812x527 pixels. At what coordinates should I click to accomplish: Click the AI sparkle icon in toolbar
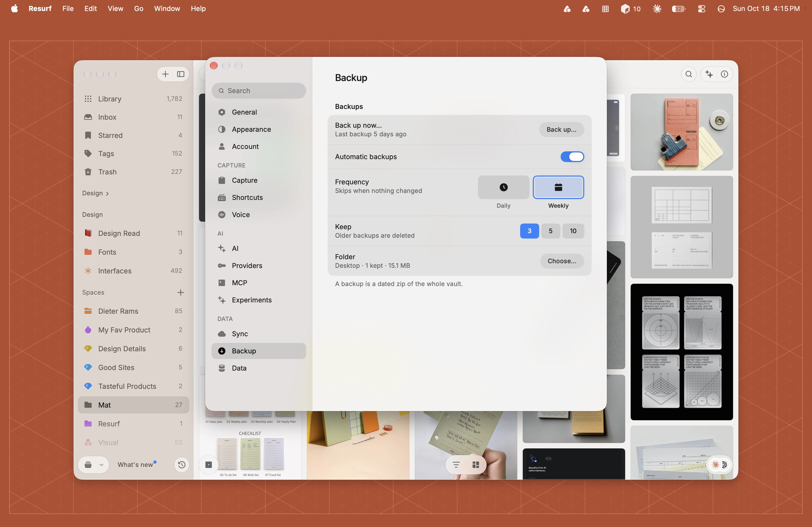click(x=709, y=74)
